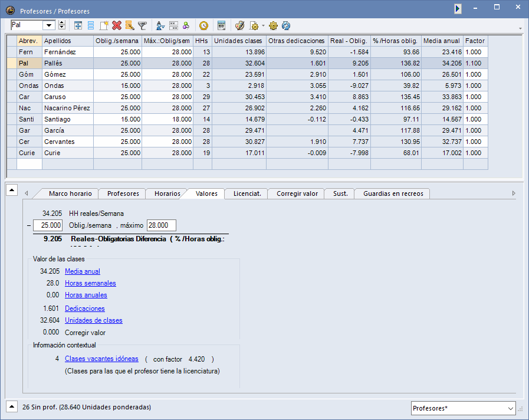Viewport: 529px width, 420px height.
Task: Select the Caruso row
Action: (x=247, y=97)
